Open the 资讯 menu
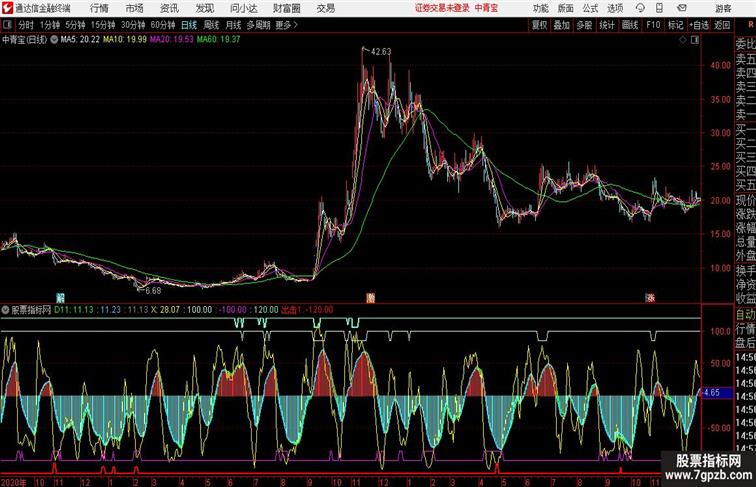 tap(169, 8)
